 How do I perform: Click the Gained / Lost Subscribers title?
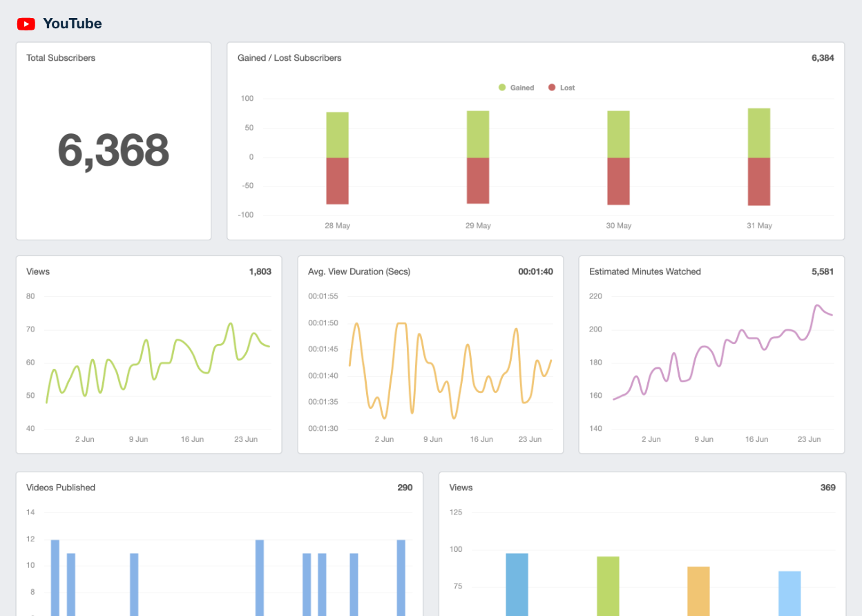coord(289,58)
